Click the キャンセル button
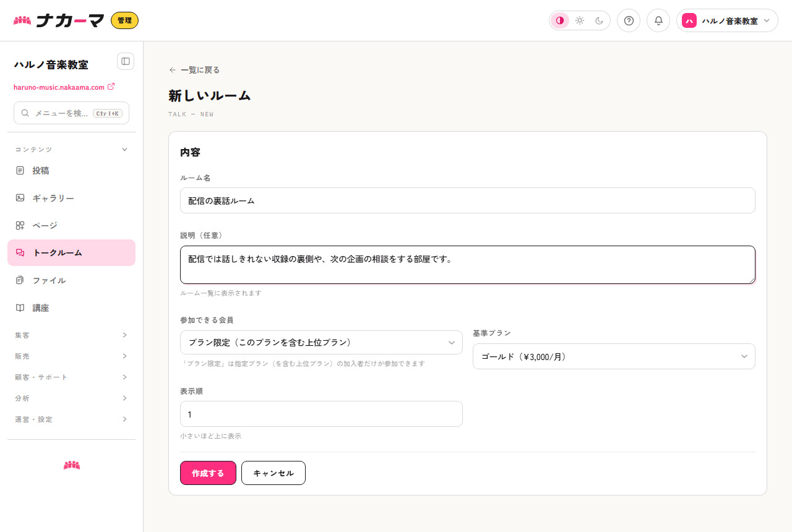This screenshot has width=792, height=532. click(x=273, y=473)
